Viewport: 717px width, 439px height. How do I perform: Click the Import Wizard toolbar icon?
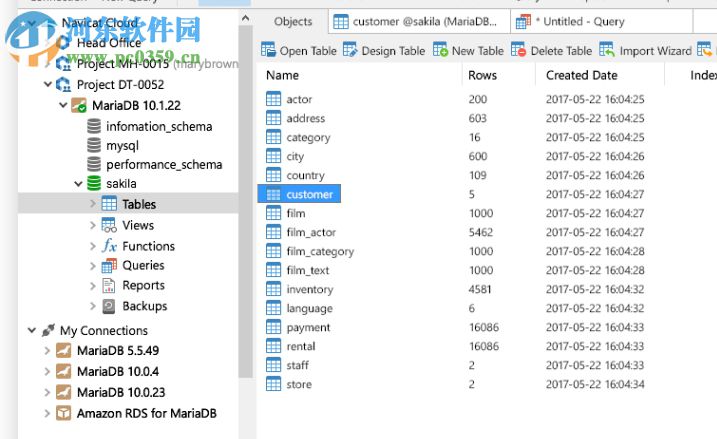pos(607,49)
